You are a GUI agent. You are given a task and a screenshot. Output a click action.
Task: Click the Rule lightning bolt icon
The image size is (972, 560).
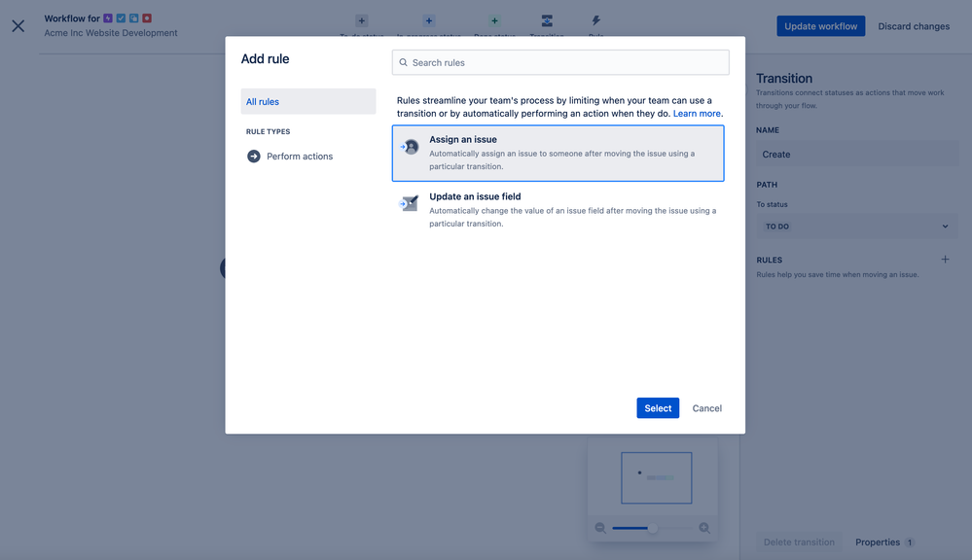point(595,21)
